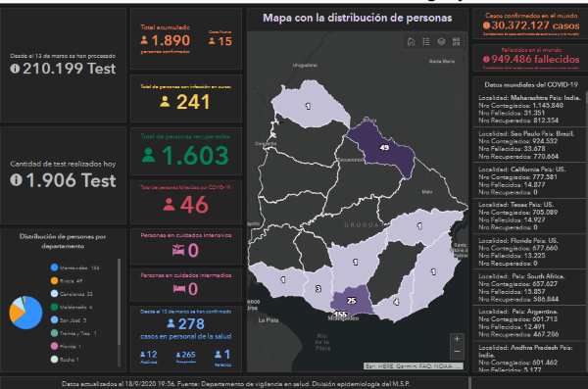This screenshot has height=389, width=588.
Task: Toggle Canelones legend entry in pie chart
Action: click(72, 294)
